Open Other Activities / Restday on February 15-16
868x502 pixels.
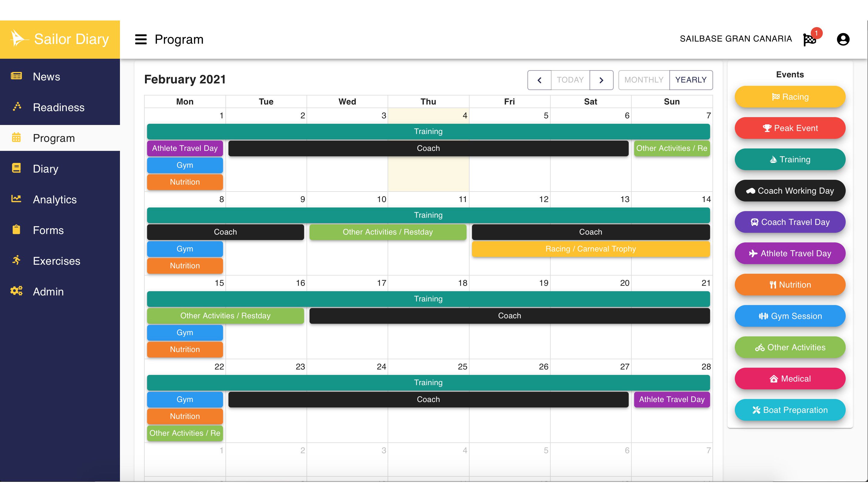point(225,316)
